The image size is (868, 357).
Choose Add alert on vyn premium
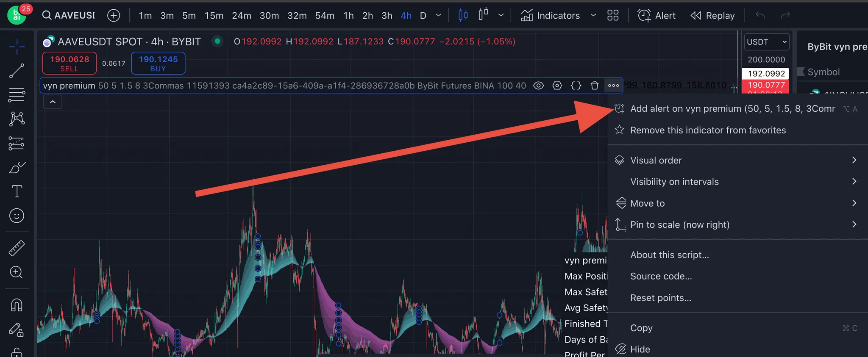pyautogui.click(x=732, y=109)
